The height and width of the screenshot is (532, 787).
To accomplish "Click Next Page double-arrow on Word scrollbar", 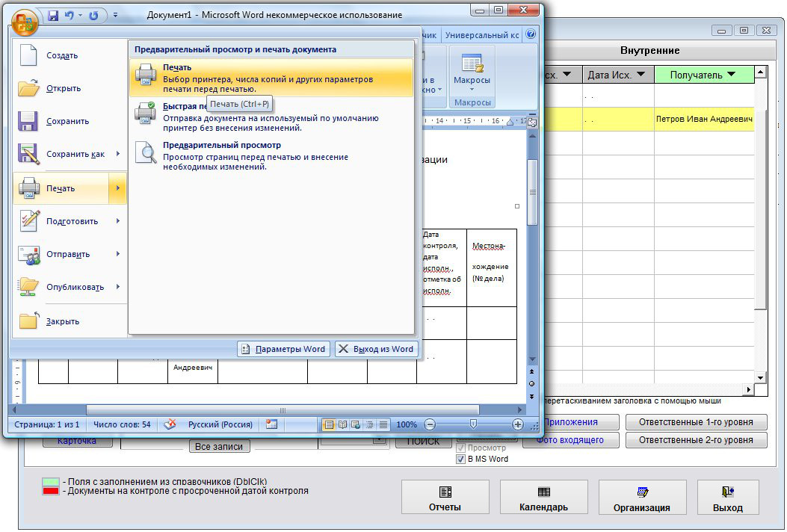I will point(532,397).
